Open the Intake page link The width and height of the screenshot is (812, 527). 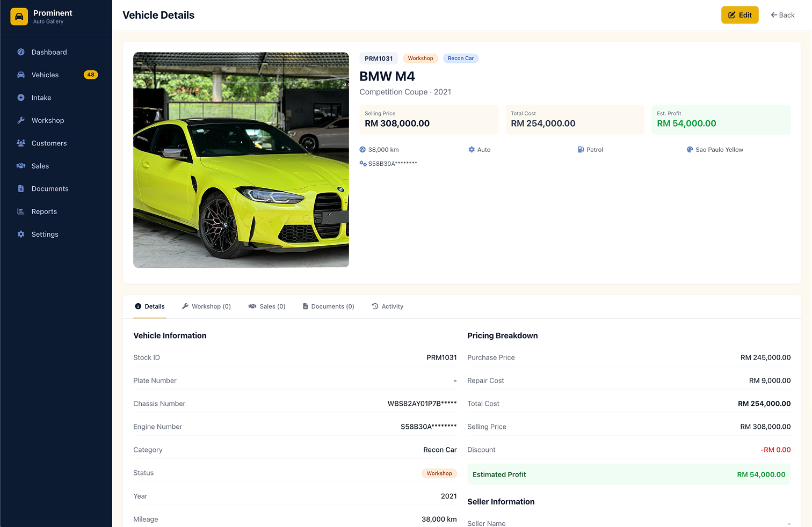point(56,98)
